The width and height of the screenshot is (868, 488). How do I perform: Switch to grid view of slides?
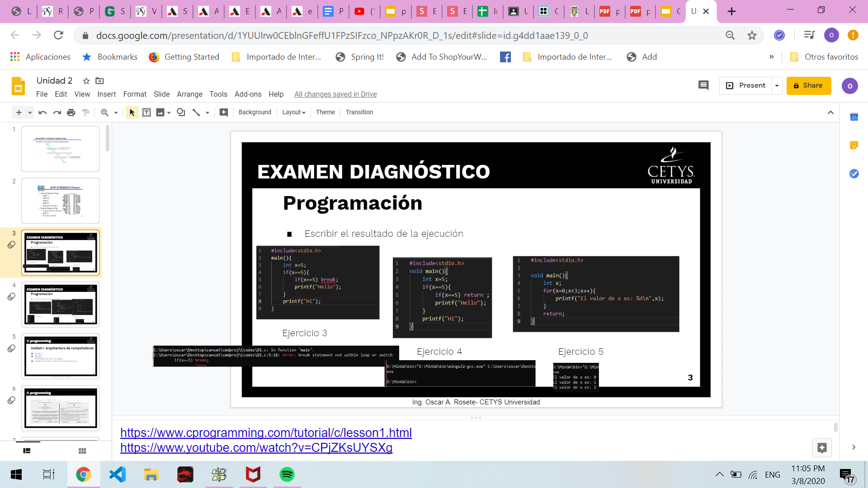[82, 451]
